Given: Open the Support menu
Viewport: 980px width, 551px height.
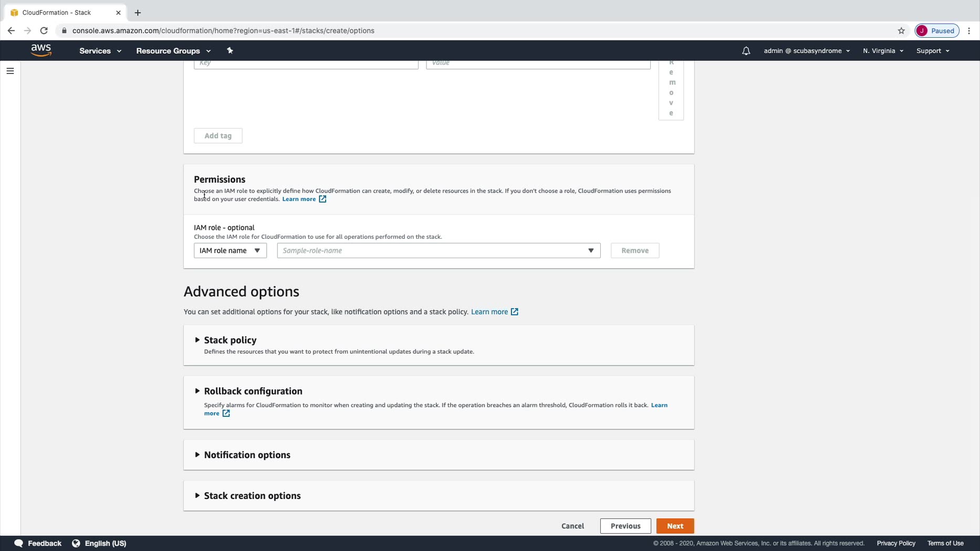Looking at the screenshot, I should pos(933,51).
